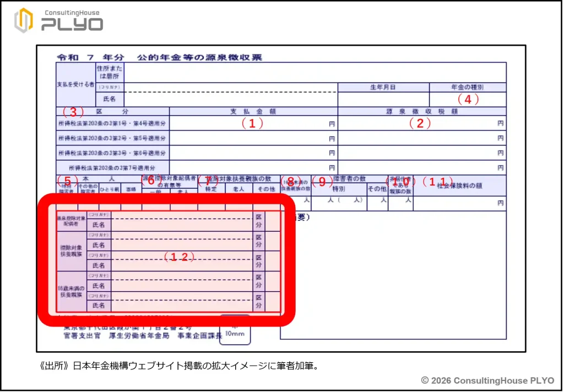This screenshot has height=392, width=564.
Task: Click the red marker (11) beside 社会保険料の額
Action: tap(438, 181)
